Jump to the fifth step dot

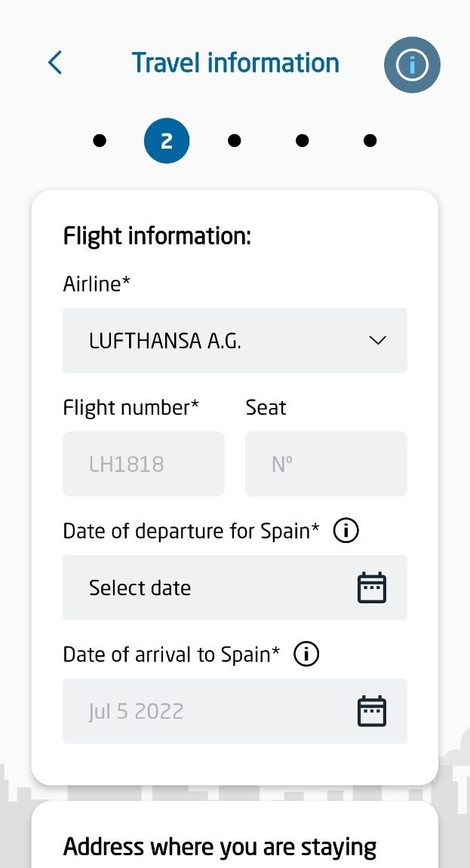pos(370,141)
